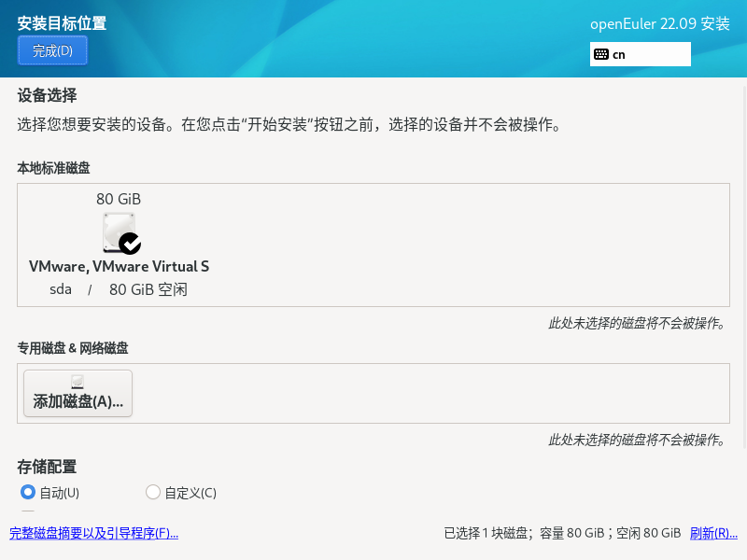This screenshot has width=747, height=560.
Task: Click the sda device name text
Action: pos(61,289)
